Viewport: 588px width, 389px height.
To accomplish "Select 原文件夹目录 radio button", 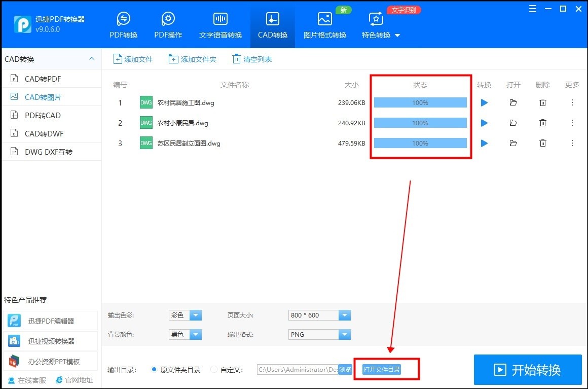I will (x=154, y=369).
